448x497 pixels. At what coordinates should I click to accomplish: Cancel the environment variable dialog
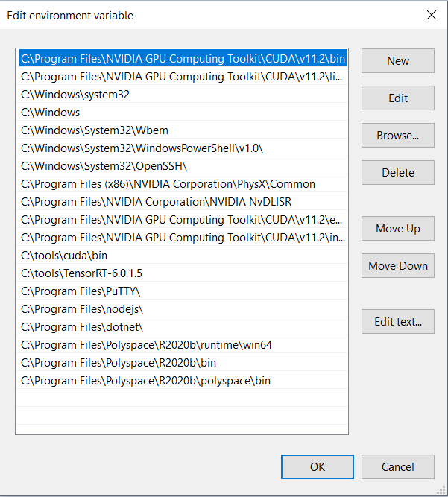pyautogui.click(x=397, y=467)
